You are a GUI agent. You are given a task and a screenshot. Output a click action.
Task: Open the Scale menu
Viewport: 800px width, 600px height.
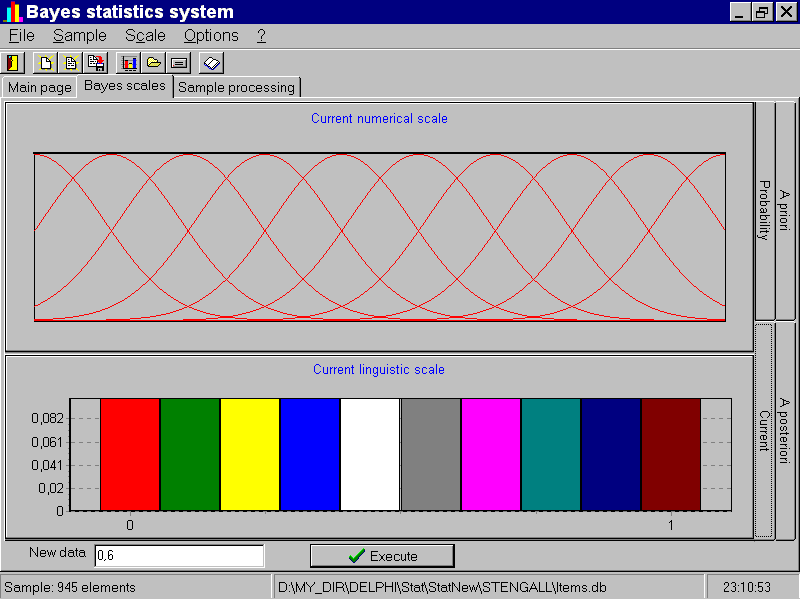pos(145,36)
